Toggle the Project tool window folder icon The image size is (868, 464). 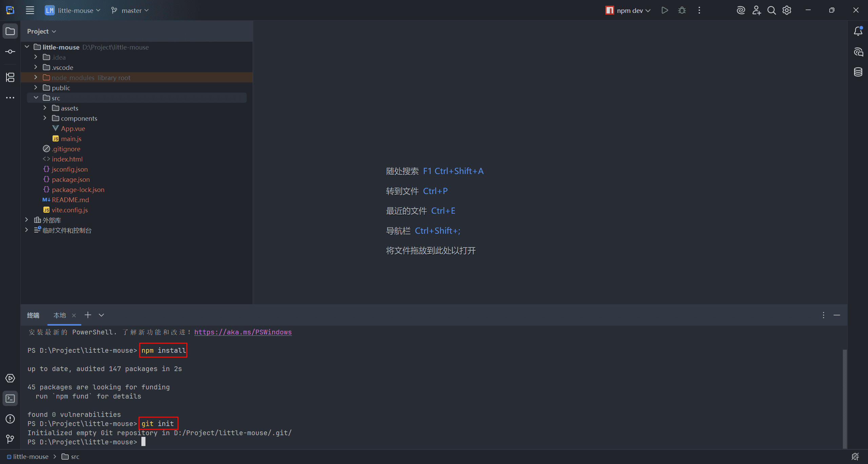[x=10, y=31]
